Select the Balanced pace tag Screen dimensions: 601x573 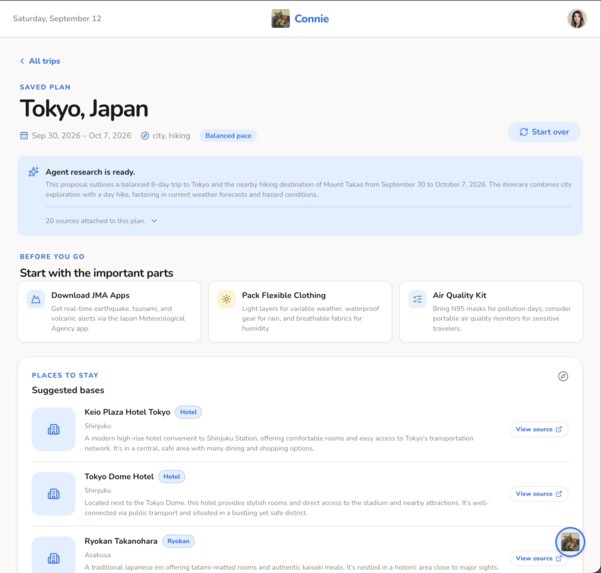(x=228, y=136)
